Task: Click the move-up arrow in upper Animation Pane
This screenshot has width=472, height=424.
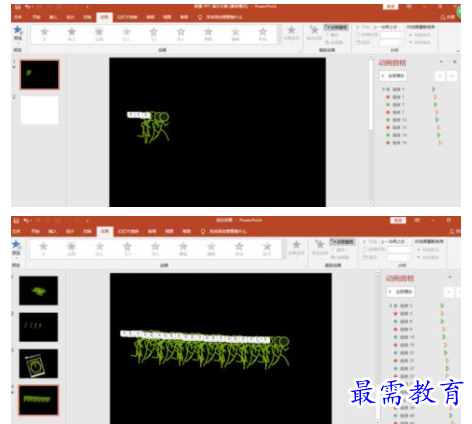Action: 440,76
